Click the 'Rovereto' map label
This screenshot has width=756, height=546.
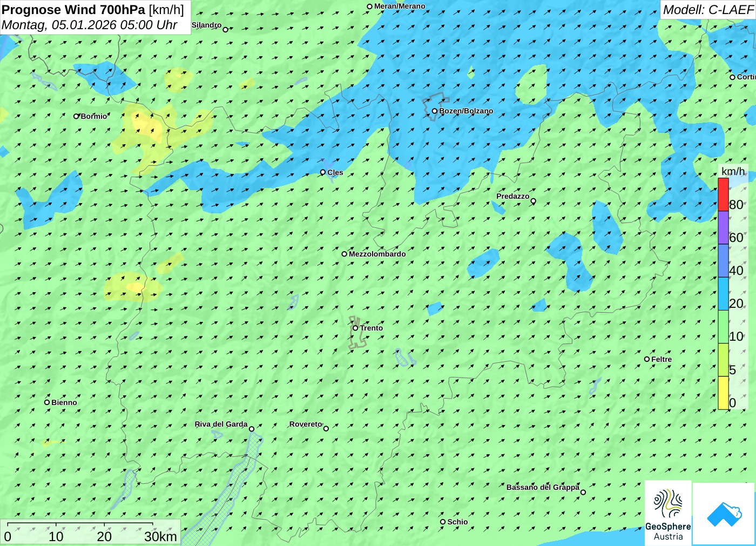point(306,424)
